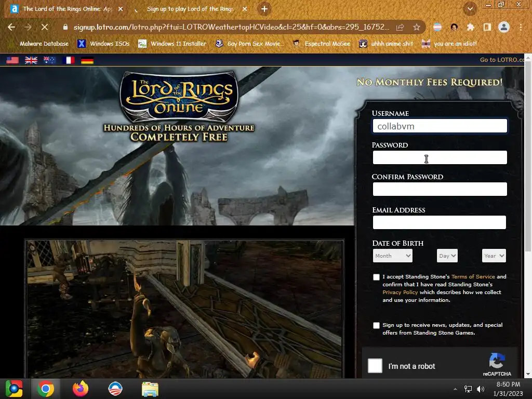
Task: Open the Month dropdown for birth date
Action: tap(393, 256)
